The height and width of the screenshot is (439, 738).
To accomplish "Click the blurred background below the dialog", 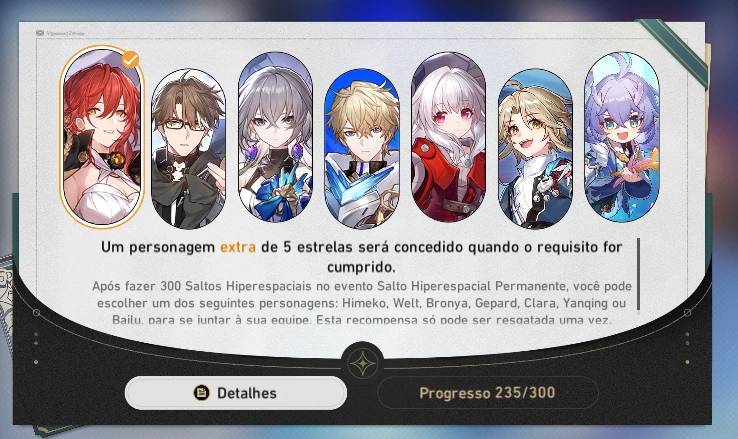I will click(x=369, y=433).
